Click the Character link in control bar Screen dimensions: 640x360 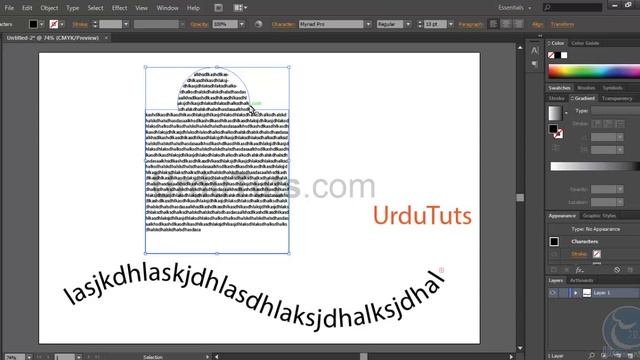283,24
